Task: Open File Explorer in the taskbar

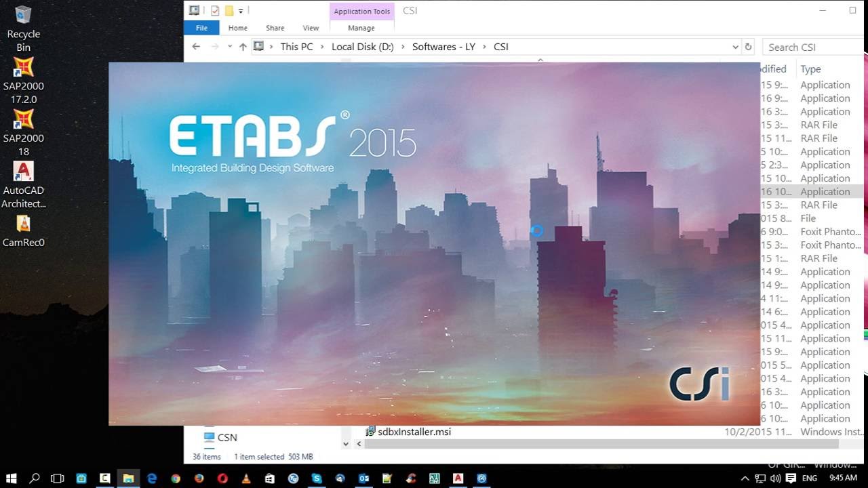Action: pos(127,478)
